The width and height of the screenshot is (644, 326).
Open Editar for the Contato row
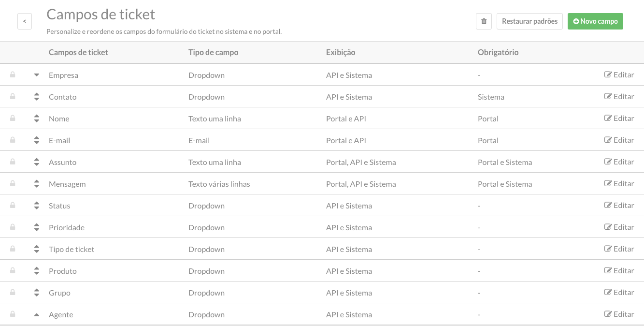click(619, 97)
